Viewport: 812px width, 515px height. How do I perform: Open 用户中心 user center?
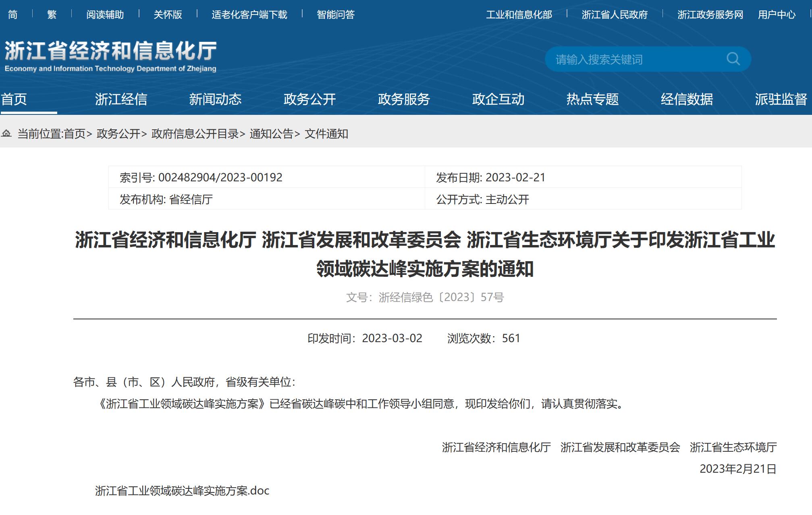point(777,15)
